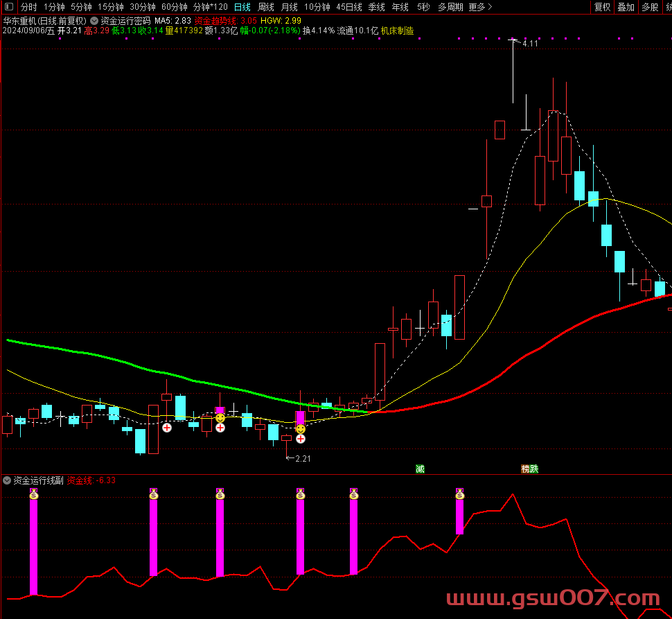The height and width of the screenshot is (619, 672).
Task: Expand the 资金运行密码 indicator dropdown
Action: pyautogui.click(x=94, y=21)
